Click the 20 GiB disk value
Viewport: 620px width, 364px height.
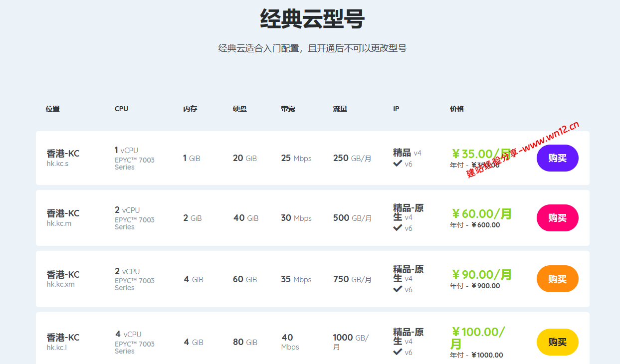pos(245,158)
